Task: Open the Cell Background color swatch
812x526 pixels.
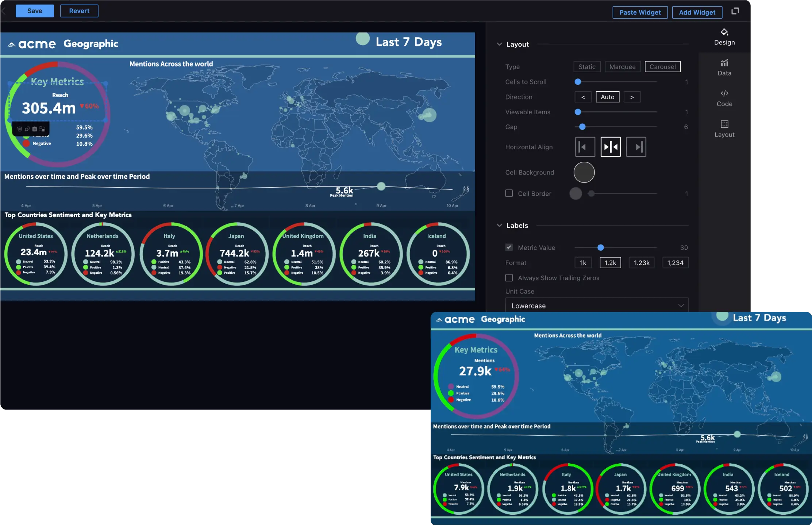Action: pyautogui.click(x=584, y=172)
